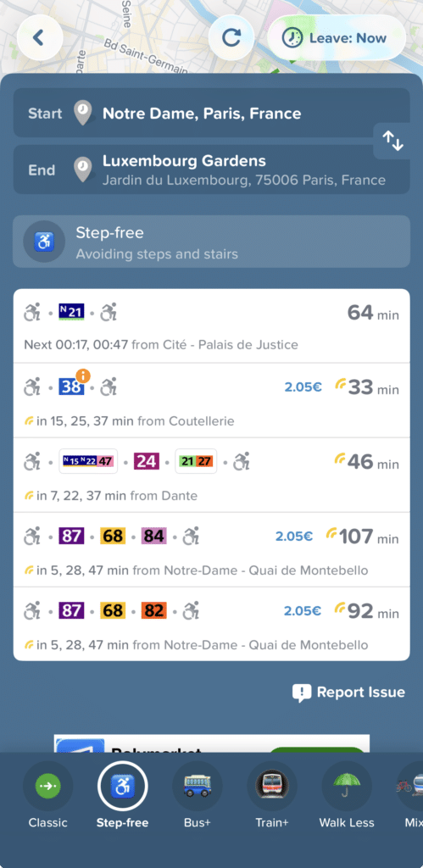This screenshot has width=423, height=868.
Task: Open the bus 38 route taking 33 min
Action: [212, 401]
